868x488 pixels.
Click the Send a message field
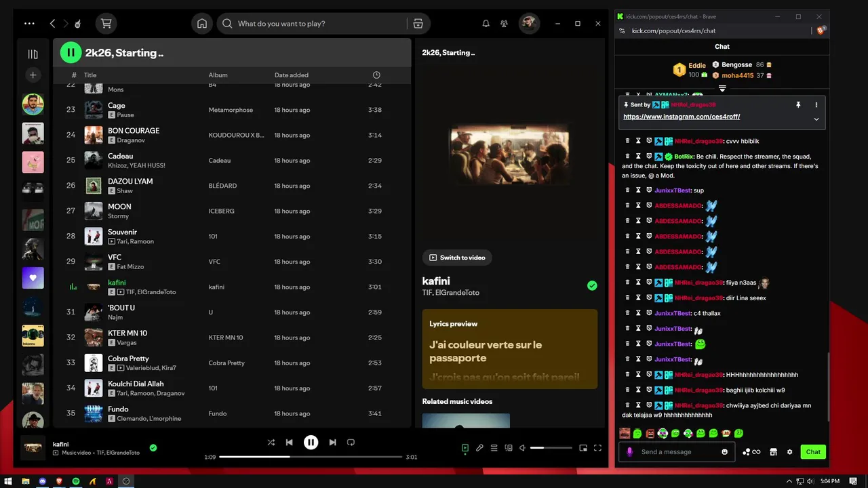(677, 452)
